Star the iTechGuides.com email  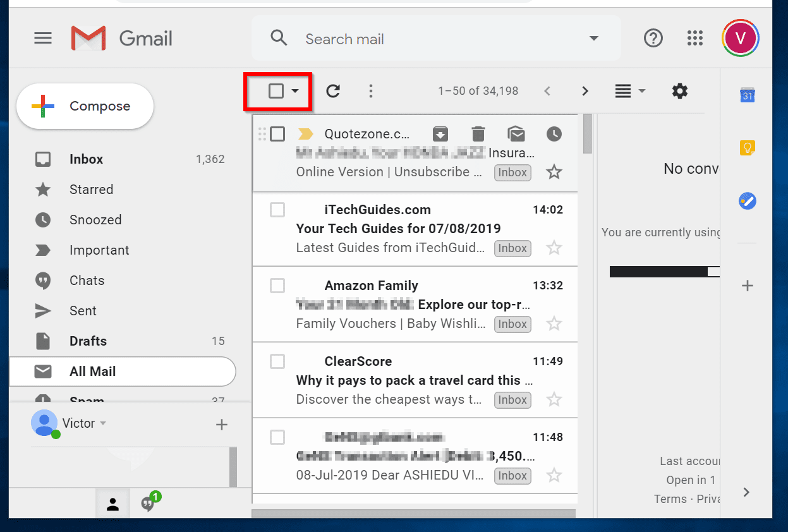(554, 248)
